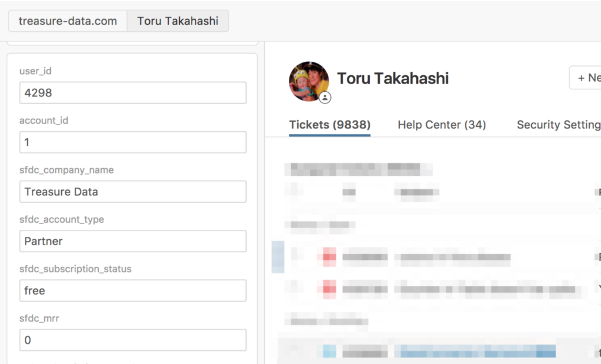Viewport: 601px width, 364px height.
Task: Click into the account_id input field
Action: (x=133, y=142)
